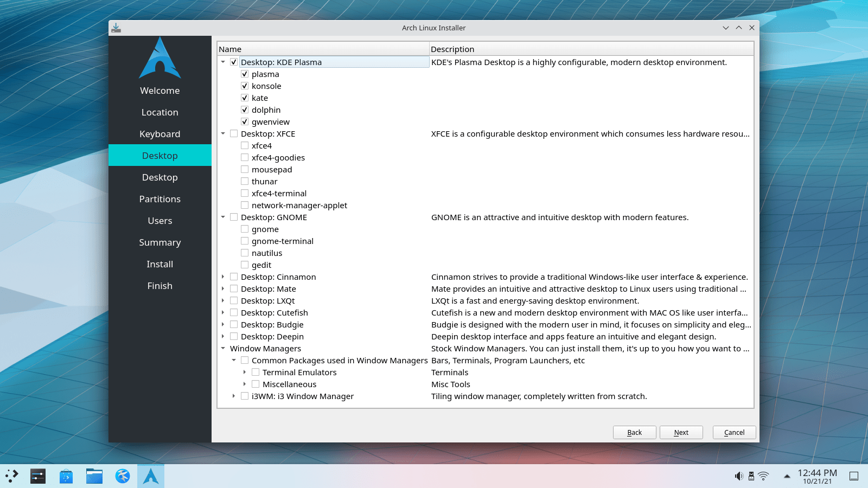Go to the Users step in the sidebar
Viewport: 868px width, 488px height.
(159, 221)
